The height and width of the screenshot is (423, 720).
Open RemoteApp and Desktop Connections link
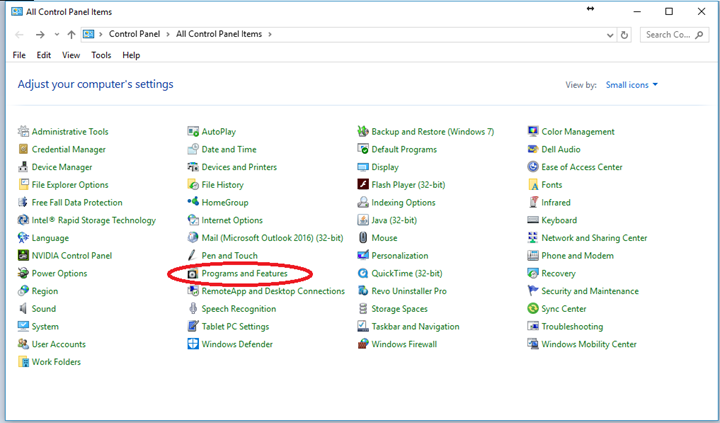(x=273, y=291)
